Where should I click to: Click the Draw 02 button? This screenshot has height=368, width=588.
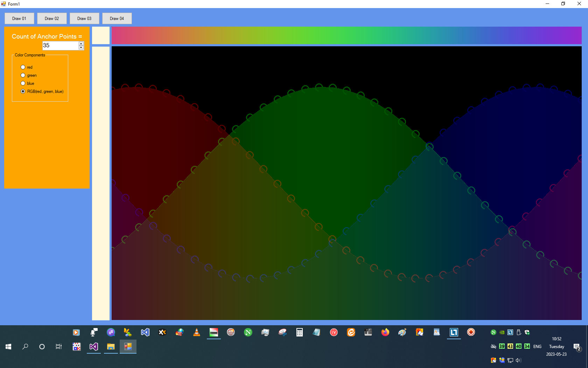click(x=52, y=19)
